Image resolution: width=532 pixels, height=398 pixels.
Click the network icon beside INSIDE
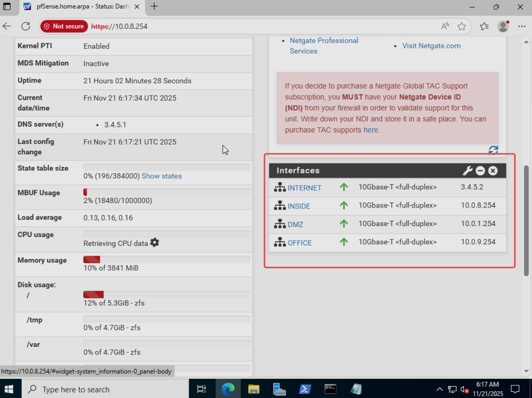[x=280, y=206]
